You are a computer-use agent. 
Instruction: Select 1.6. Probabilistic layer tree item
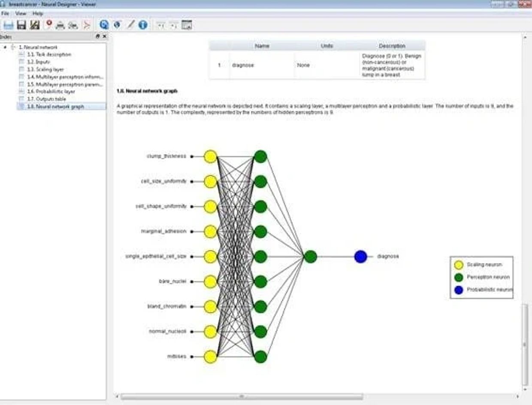51,91
